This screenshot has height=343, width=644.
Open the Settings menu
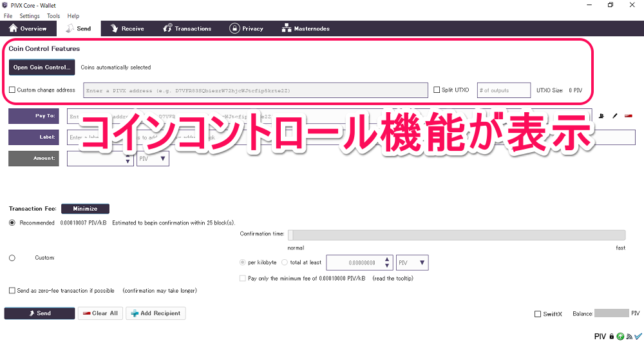click(29, 16)
